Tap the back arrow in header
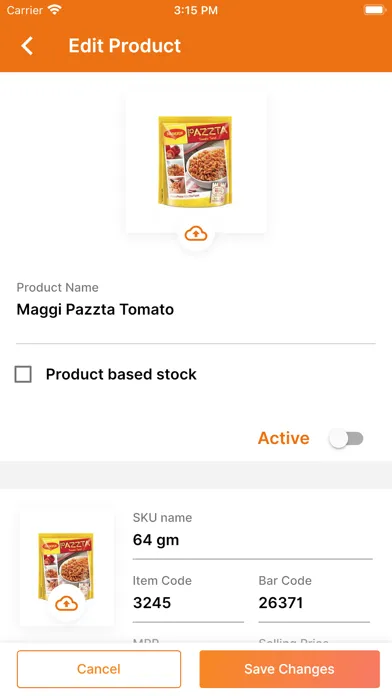 (27, 46)
